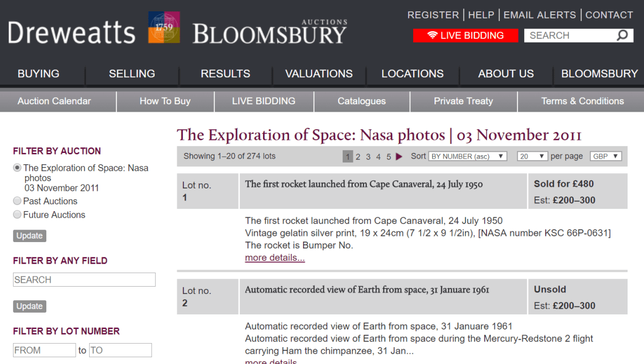Click the magnifying glass search icon
The height and width of the screenshot is (364, 644).
[x=622, y=35]
